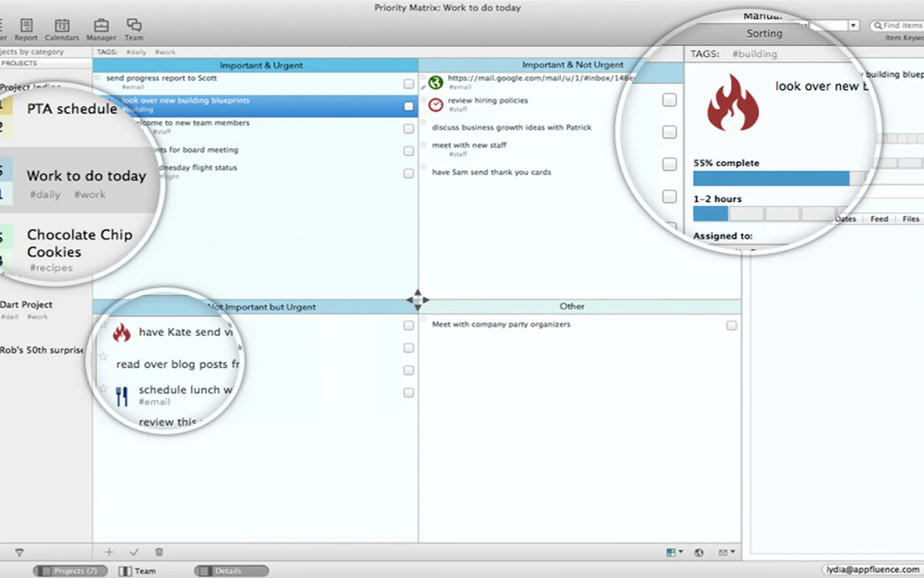Switch to the Feed tab

tap(879, 218)
